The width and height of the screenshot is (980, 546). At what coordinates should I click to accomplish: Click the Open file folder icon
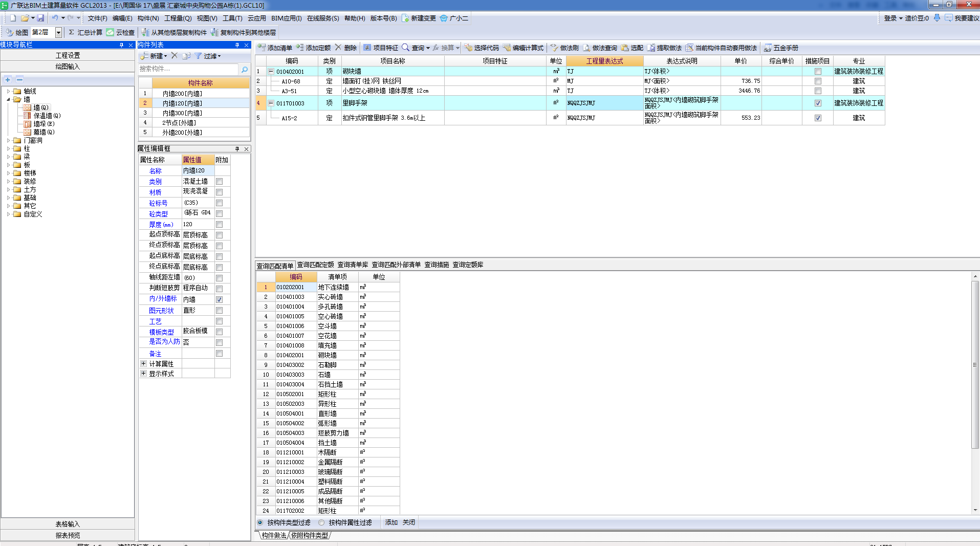point(25,18)
